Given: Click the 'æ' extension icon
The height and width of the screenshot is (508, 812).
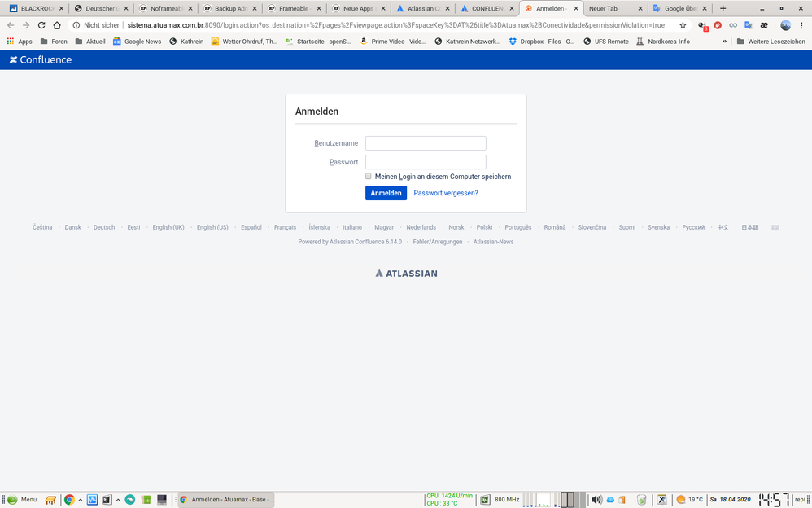Looking at the screenshot, I should [x=764, y=25].
